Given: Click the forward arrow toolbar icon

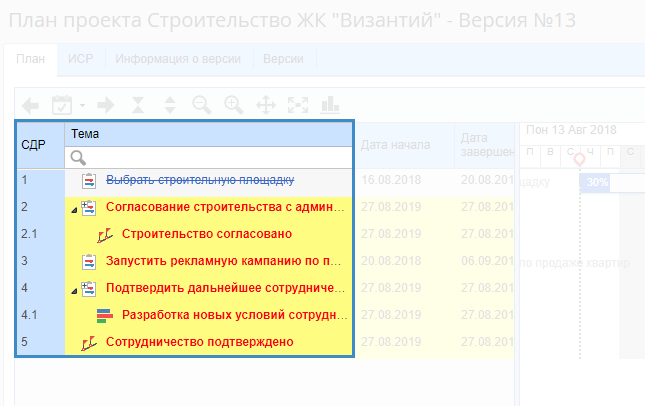Looking at the screenshot, I should [x=106, y=105].
